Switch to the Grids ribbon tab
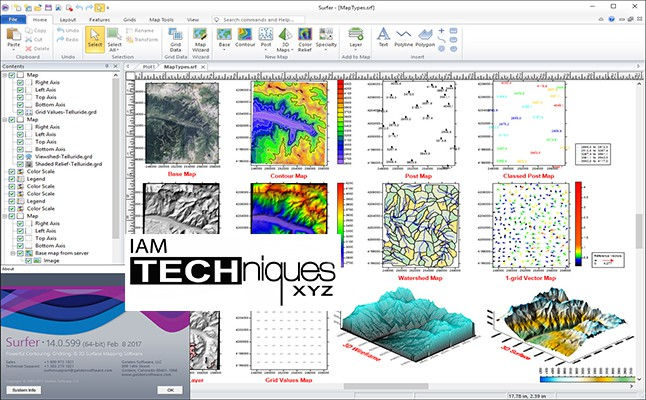The width and height of the screenshot is (646, 400). 129,19
